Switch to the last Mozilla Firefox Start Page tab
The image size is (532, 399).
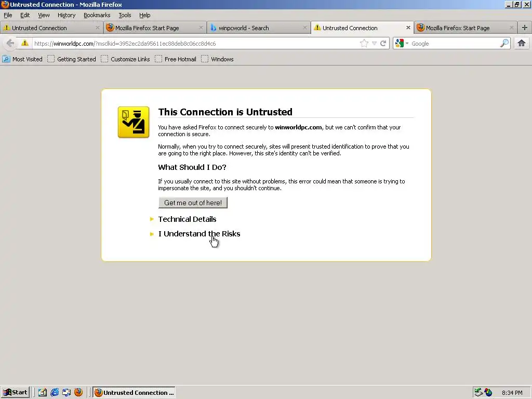[465, 28]
